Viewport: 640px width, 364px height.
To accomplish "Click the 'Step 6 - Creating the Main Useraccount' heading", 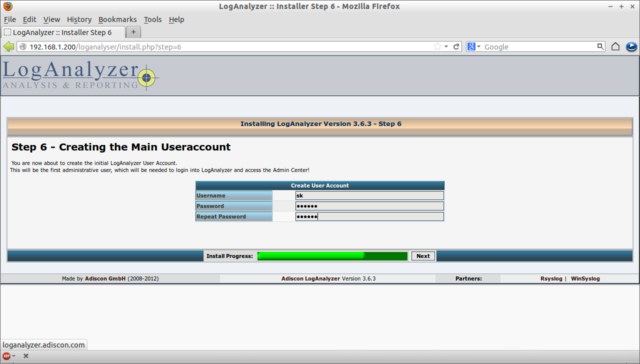I will 121,147.
